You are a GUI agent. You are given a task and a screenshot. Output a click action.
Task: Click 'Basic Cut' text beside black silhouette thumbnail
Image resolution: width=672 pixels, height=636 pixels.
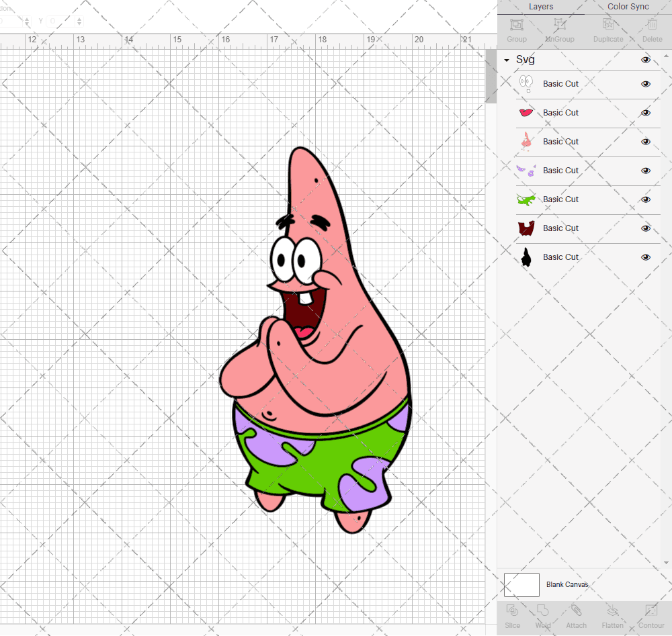[560, 257]
